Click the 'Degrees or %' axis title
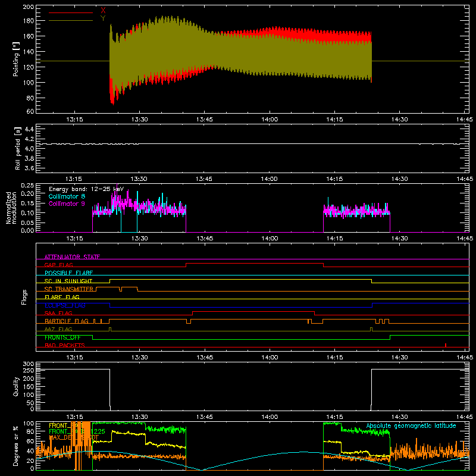 tap(16, 446)
